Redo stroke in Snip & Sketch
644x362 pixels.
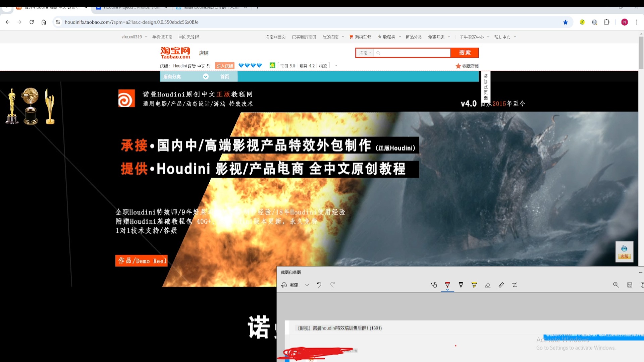pos(332,285)
